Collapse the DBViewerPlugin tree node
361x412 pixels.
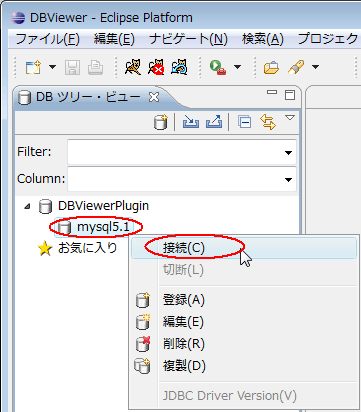[27, 207]
